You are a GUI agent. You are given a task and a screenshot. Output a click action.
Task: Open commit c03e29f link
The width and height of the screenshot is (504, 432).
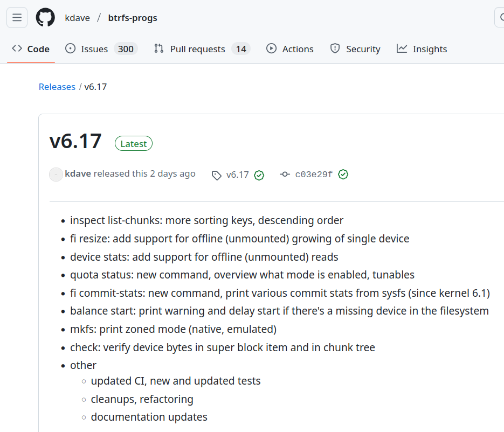314,175
